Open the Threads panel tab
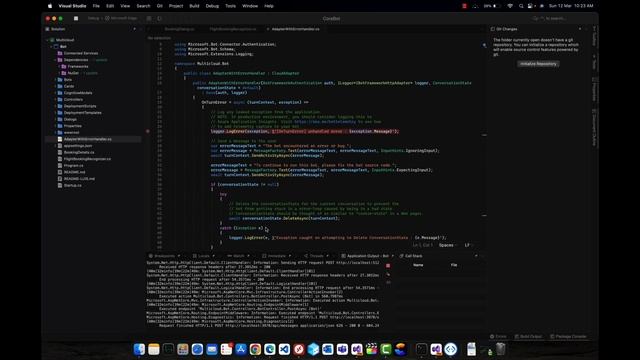The width and height of the screenshot is (640, 360). pos(316,256)
